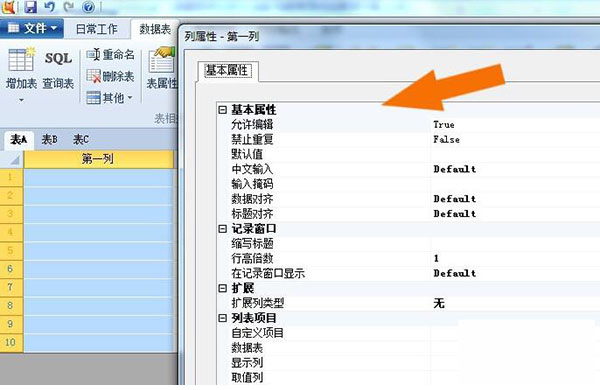Click the 删除表 delete table button
This screenshot has height=390, width=600.
(111, 76)
